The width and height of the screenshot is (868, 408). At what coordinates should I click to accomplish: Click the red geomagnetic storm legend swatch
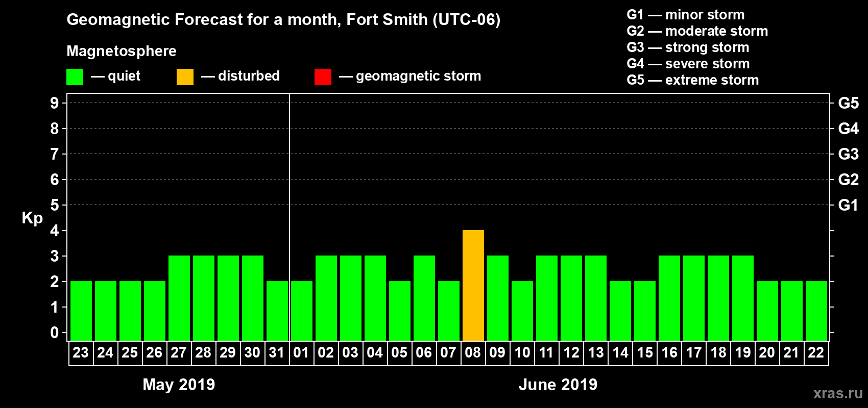click(x=323, y=77)
